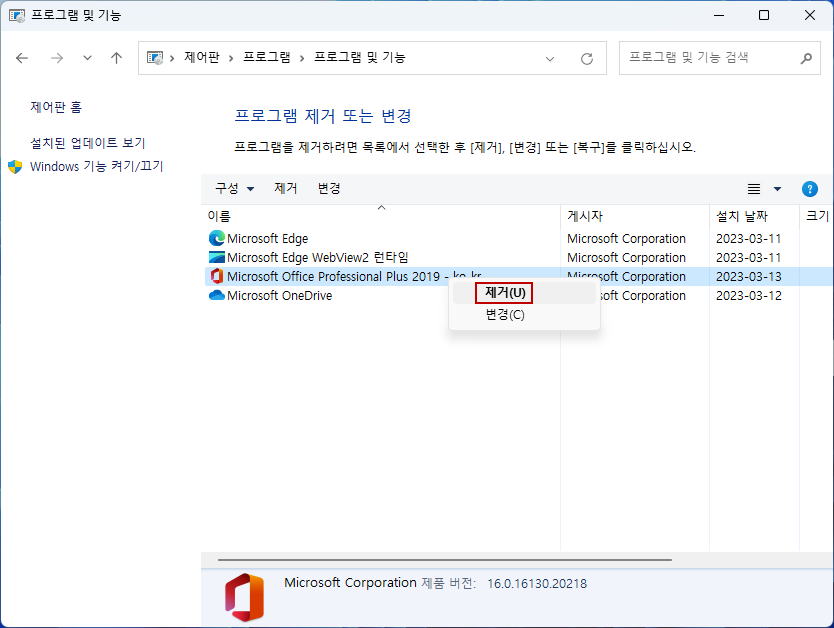The image size is (834, 628).
Task: Choose 제거(U) in the context menu
Action: 524,293
